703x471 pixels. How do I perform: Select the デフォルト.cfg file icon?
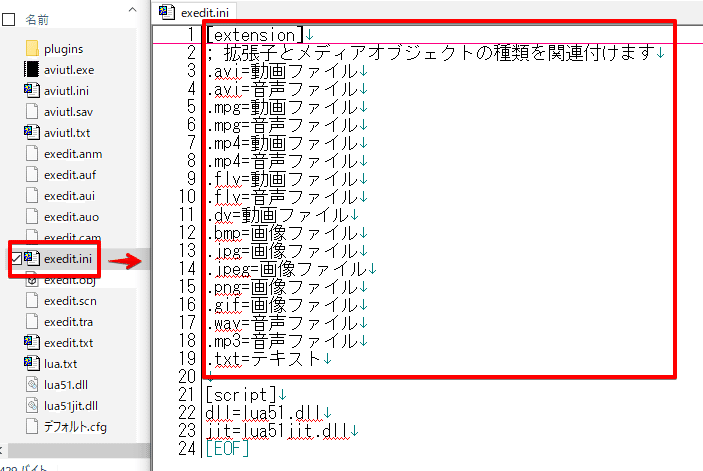32,427
